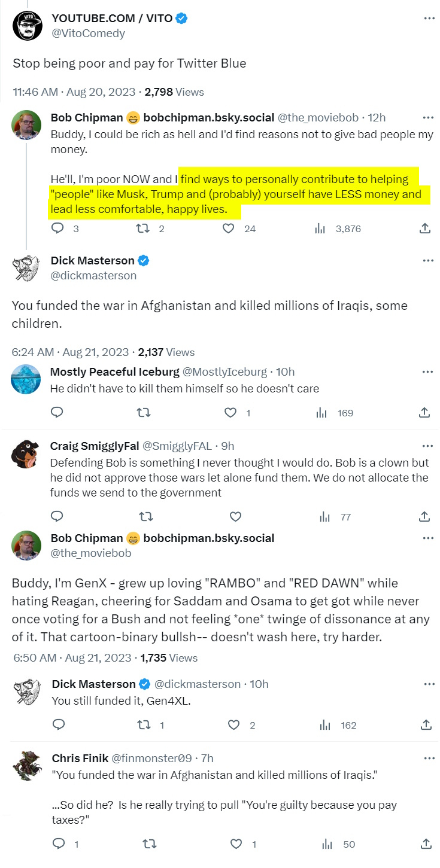Like Mostly Peaceful Iceburg's reply

coord(230,412)
